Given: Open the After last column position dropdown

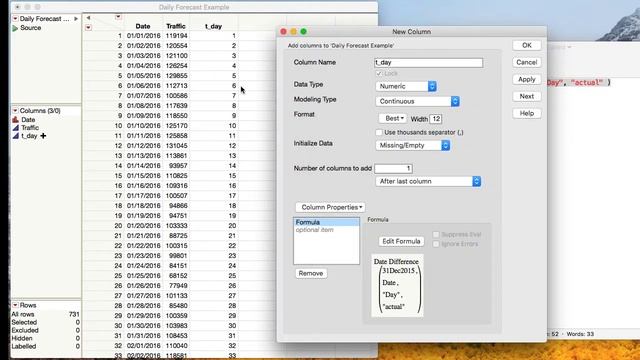Looking at the screenshot, I should 428,181.
